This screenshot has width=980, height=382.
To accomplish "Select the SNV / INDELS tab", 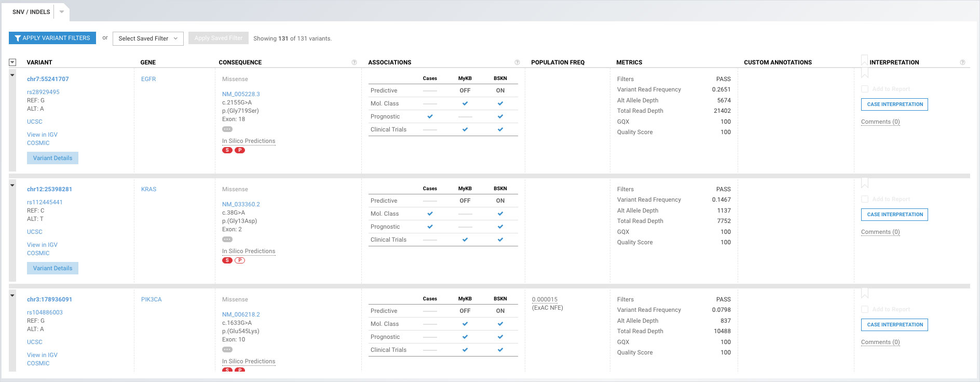I will (x=31, y=12).
